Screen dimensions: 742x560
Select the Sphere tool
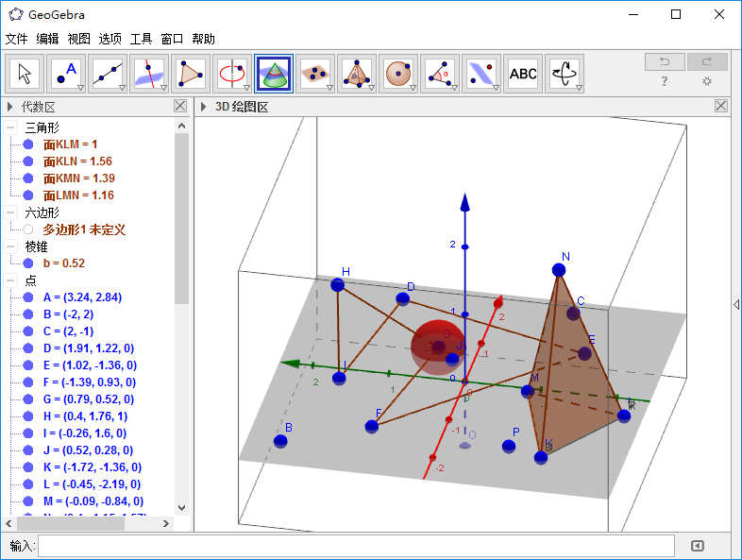point(398,73)
